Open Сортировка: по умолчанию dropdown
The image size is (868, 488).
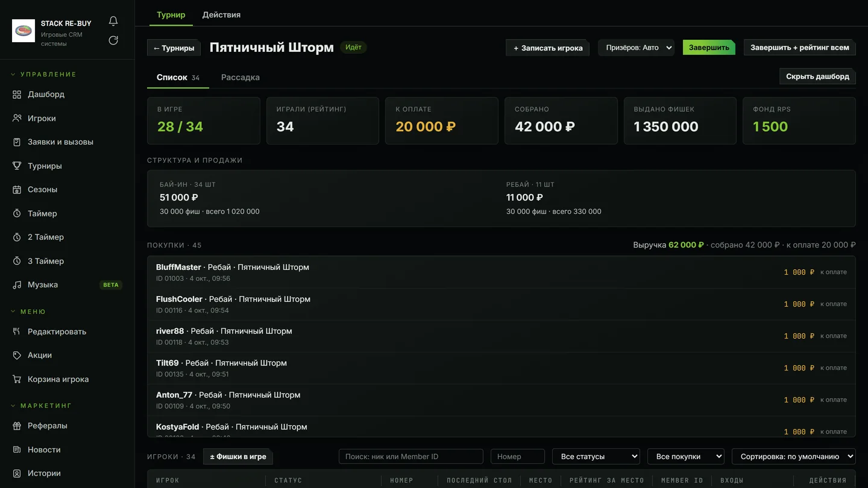click(x=793, y=457)
